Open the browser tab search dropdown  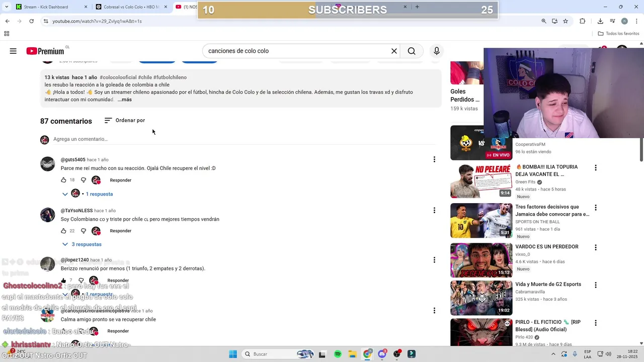[6, 7]
